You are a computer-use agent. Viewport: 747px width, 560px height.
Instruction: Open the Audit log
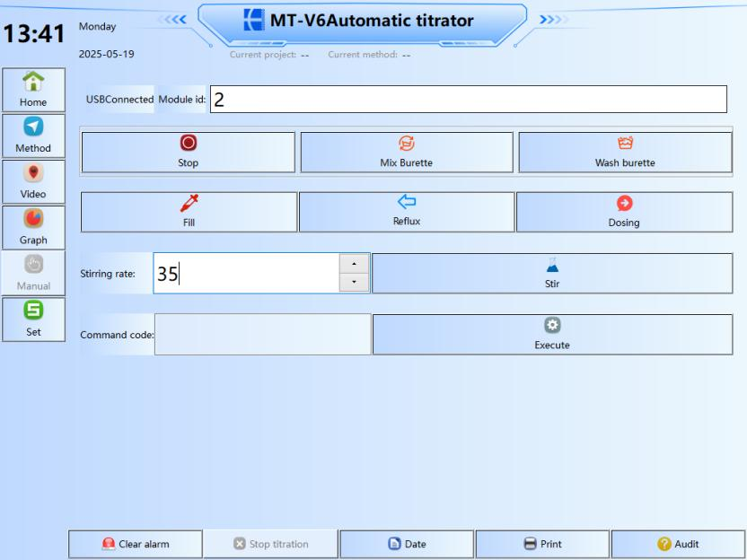coord(678,544)
